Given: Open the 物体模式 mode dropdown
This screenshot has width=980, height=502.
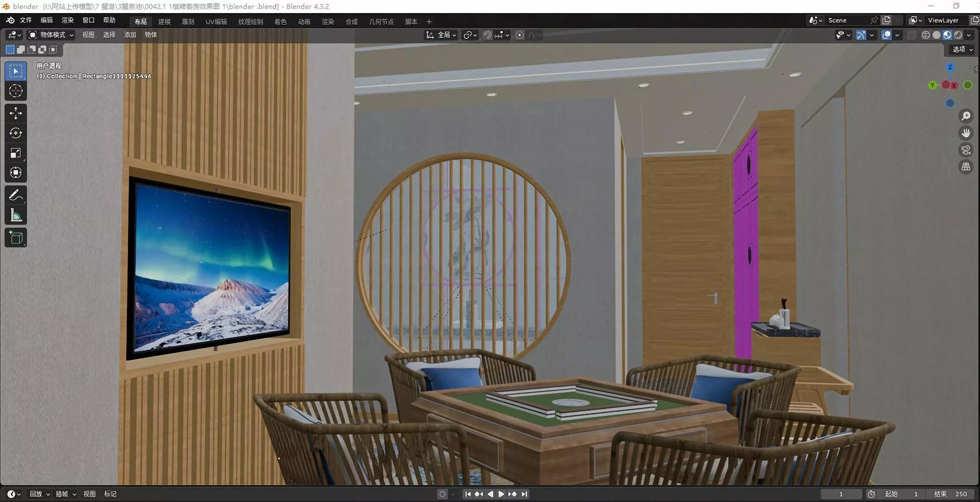Looking at the screenshot, I should pyautogui.click(x=51, y=35).
